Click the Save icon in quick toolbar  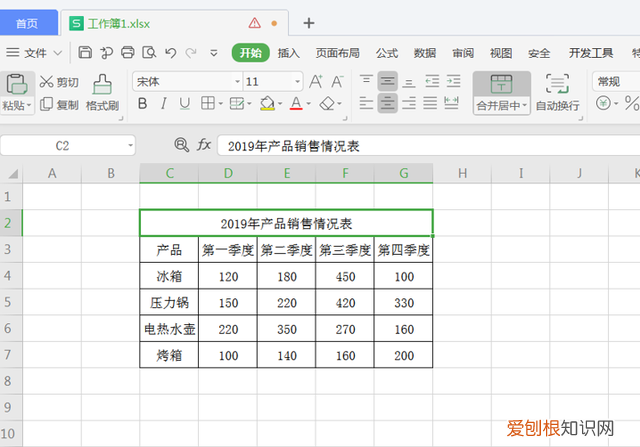[x=85, y=52]
